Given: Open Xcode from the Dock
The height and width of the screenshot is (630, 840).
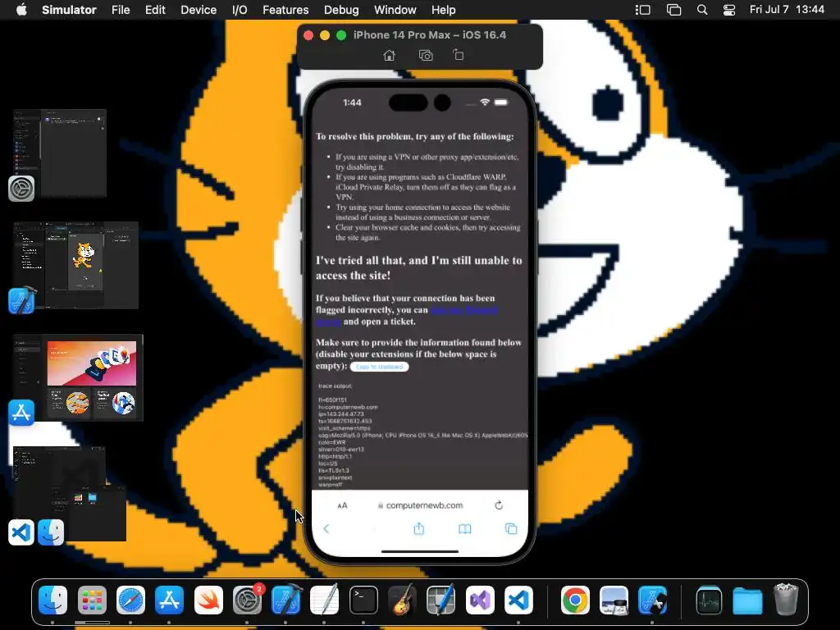Looking at the screenshot, I should point(286,600).
